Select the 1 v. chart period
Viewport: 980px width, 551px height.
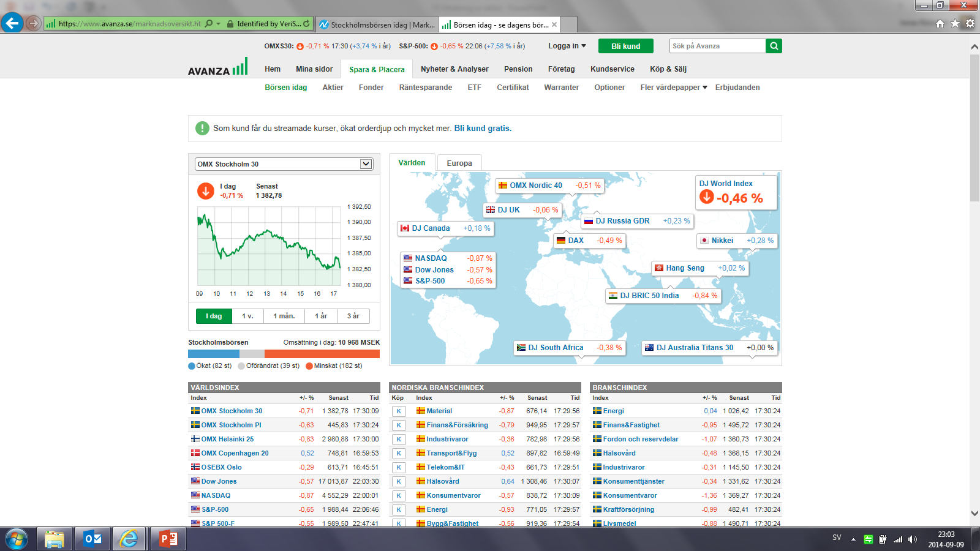tap(247, 316)
